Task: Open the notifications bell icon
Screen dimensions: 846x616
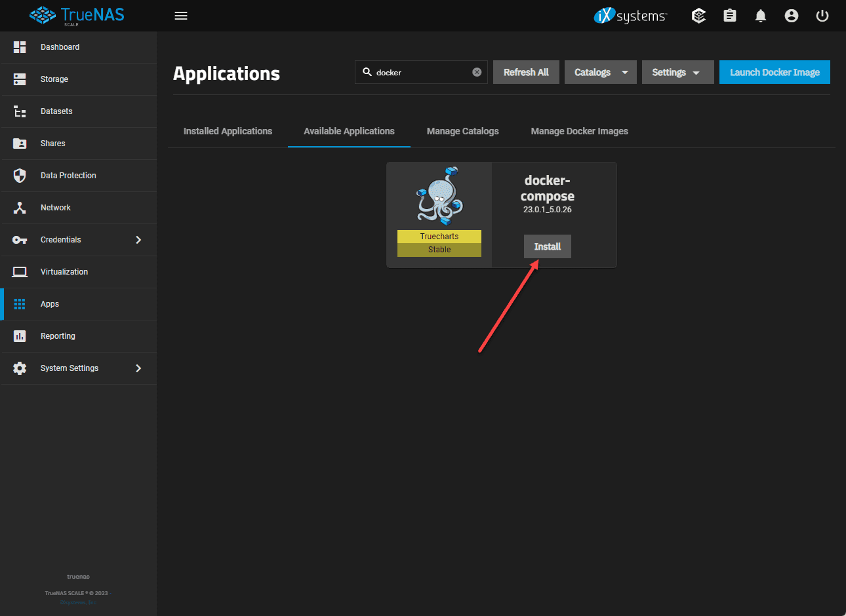Action: coord(761,16)
